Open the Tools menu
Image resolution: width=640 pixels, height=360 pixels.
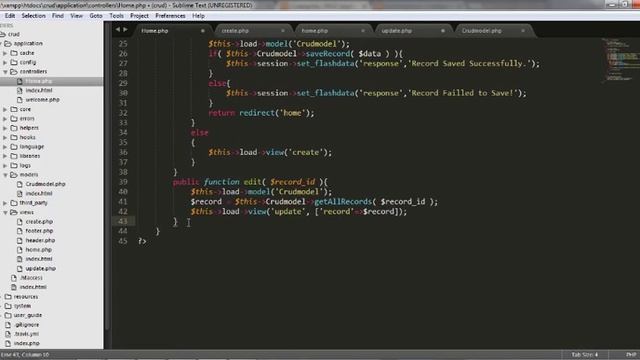[x=116, y=16]
